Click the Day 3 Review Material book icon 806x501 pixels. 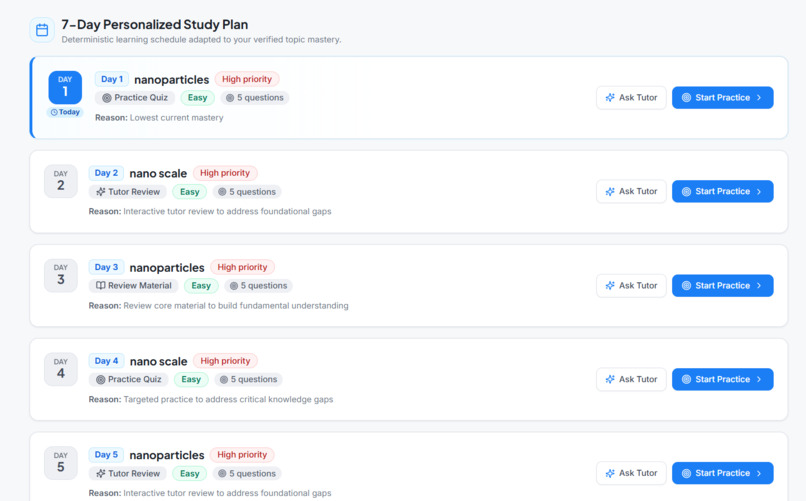[x=101, y=286]
